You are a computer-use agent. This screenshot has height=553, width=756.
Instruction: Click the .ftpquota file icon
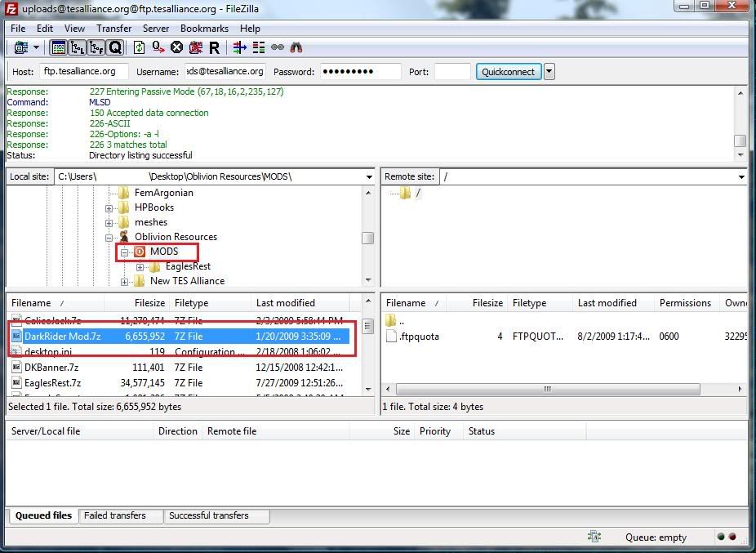pyautogui.click(x=392, y=337)
